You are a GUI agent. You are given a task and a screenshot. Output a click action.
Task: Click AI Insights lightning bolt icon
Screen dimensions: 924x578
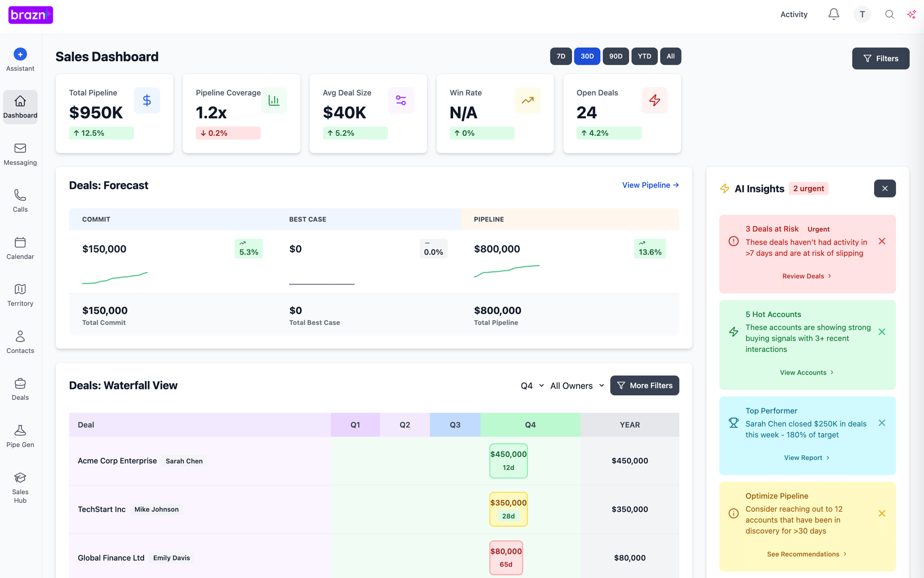724,189
